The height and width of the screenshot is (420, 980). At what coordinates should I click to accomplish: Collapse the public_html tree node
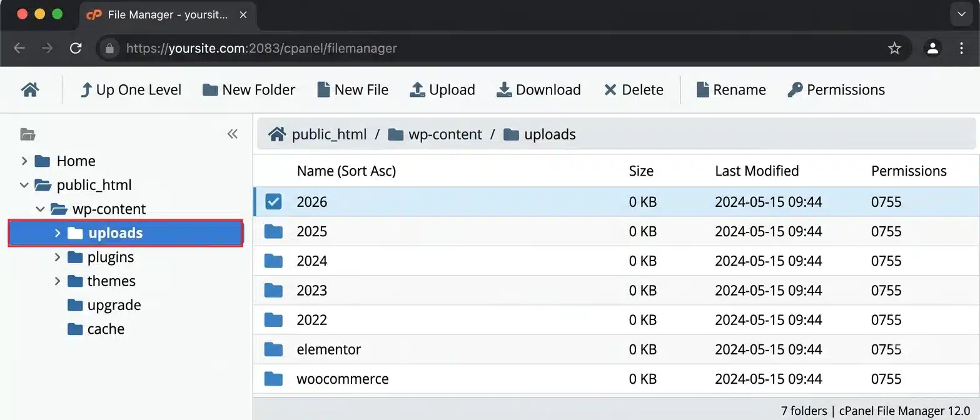(x=24, y=185)
